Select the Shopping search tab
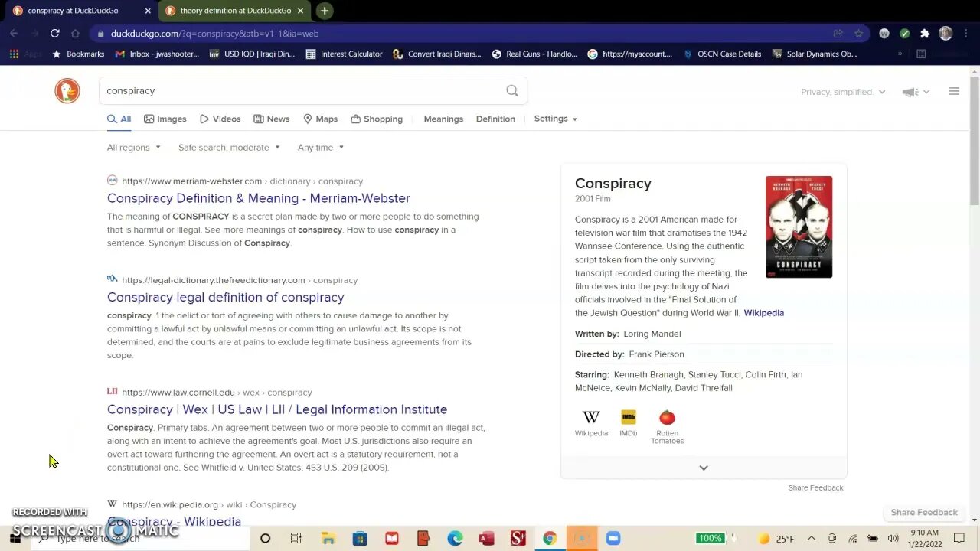980x551 pixels. click(x=377, y=119)
